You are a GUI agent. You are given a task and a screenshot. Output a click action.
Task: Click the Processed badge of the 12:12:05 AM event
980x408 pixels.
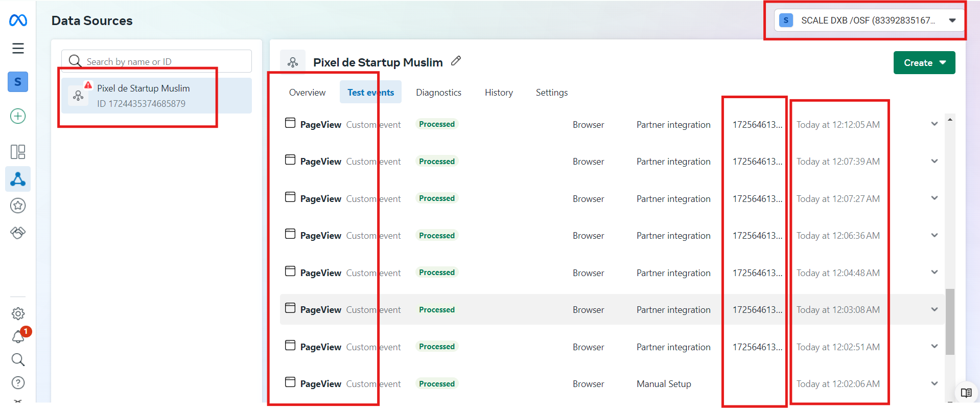pyautogui.click(x=437, y=124)
